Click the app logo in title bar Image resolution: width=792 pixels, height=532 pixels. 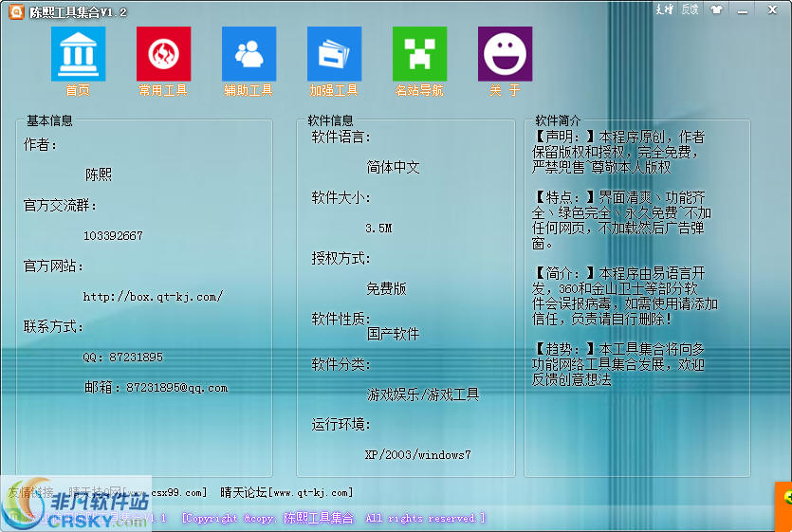coord(16,11)
